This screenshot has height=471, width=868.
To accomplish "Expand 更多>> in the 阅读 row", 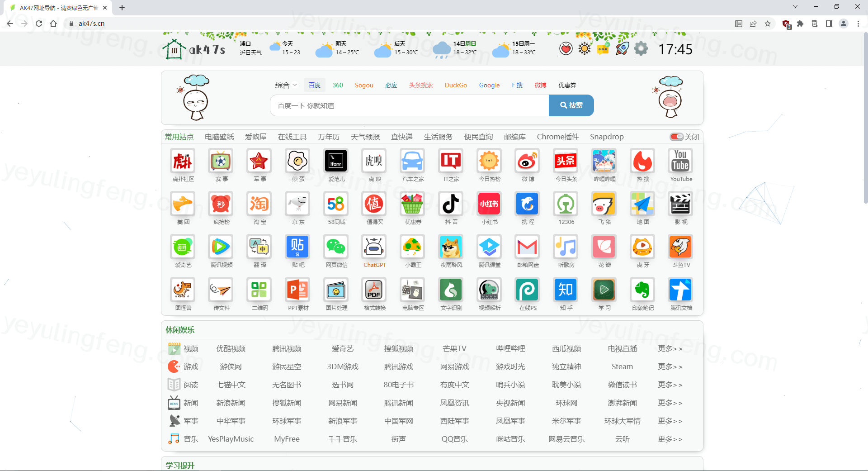I will 670,385.
